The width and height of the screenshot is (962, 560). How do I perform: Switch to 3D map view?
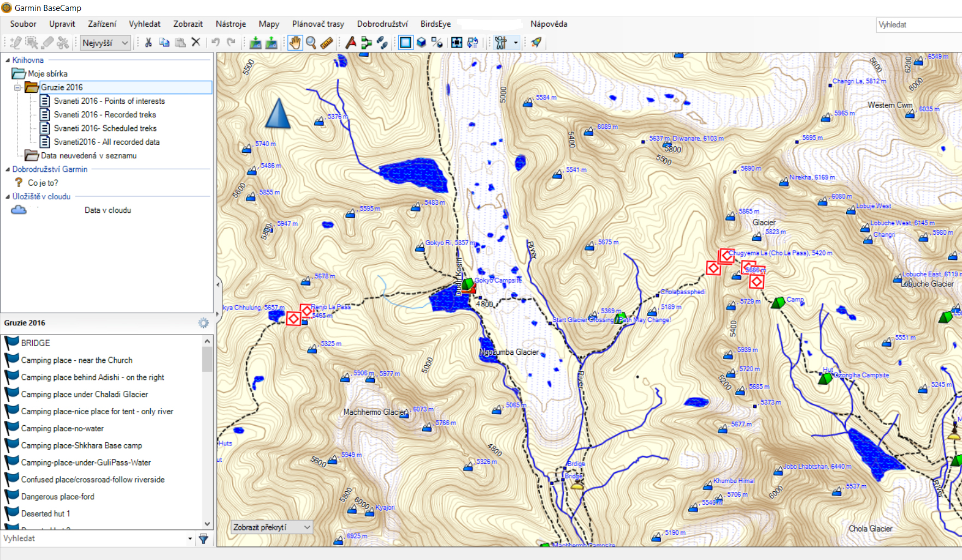click(x=421, y=43)
